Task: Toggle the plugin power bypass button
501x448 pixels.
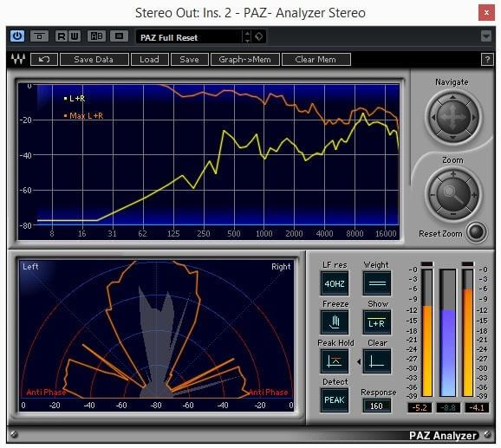Action: [17, 36]
